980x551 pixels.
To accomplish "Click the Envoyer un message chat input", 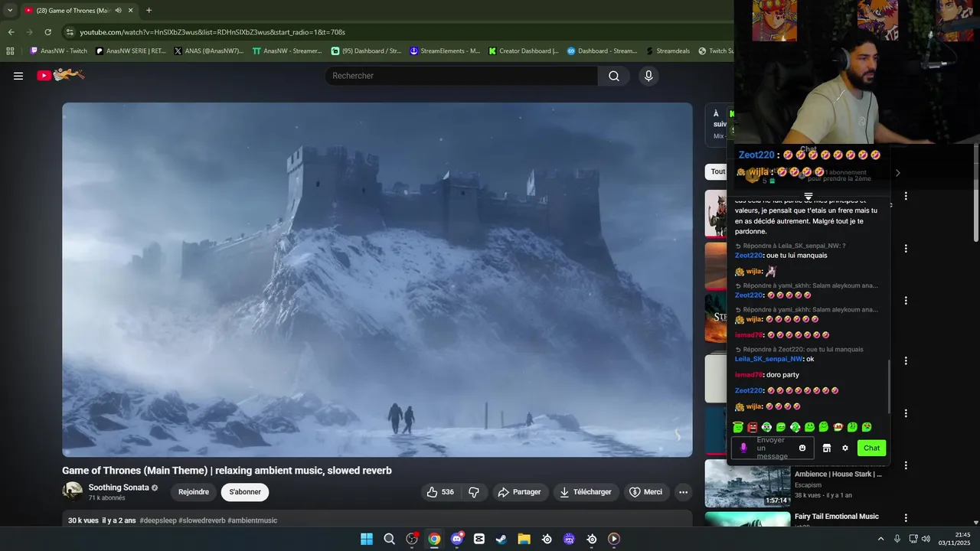I will tap(772, 448).
